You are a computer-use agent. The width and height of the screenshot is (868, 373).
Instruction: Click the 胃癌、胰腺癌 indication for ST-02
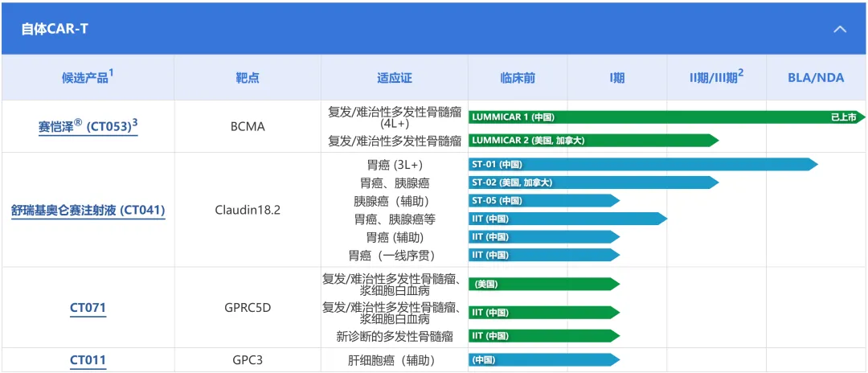(394, 182)
